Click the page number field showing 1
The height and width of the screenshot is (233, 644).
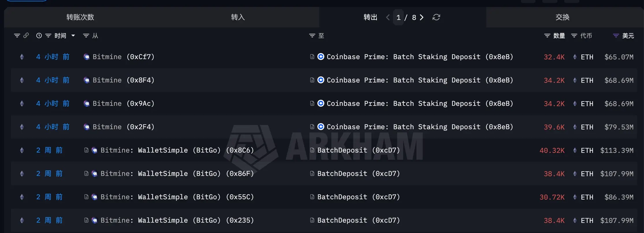398,17
